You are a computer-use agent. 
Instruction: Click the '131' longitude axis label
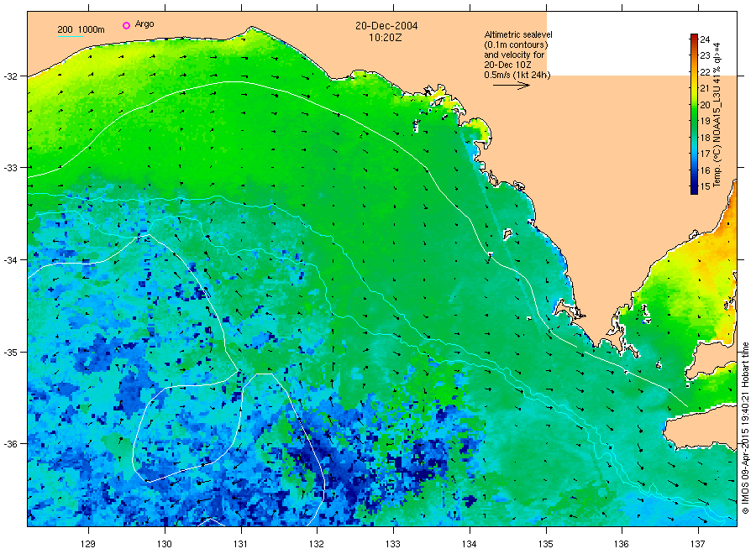click(x=240, y=544)
